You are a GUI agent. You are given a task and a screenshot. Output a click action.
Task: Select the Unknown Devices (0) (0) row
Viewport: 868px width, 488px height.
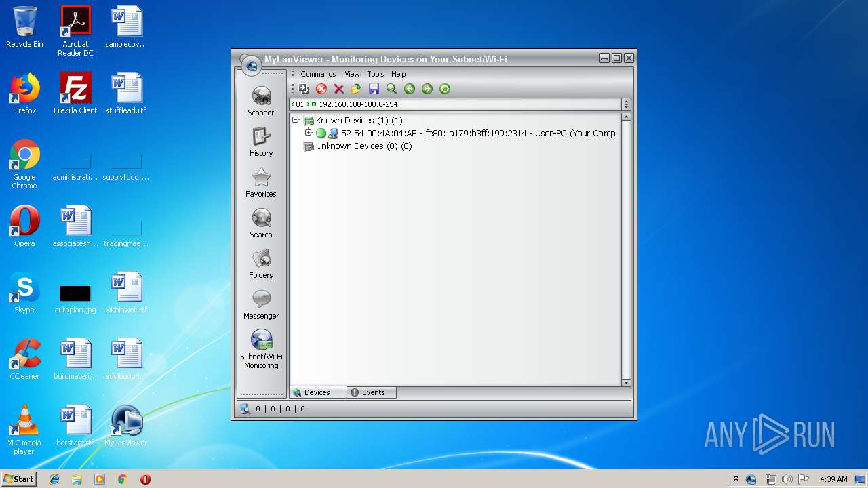coord(363,146)
